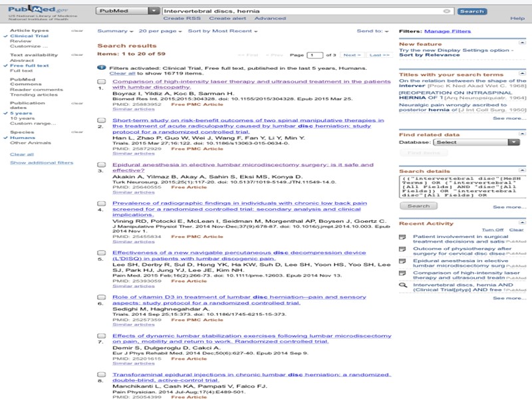Screen dimensions: 532x399
Task: Open Manage Filters link
Action: coord(448,31)
